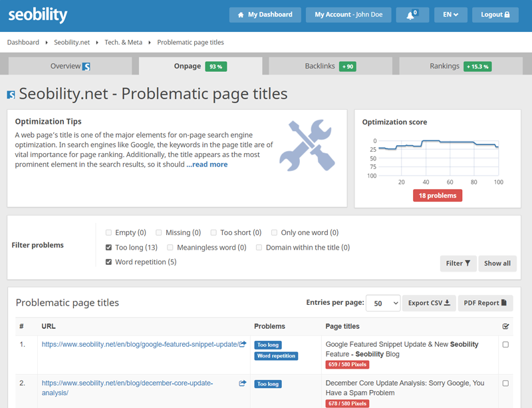532x408 pixels.
Task: Click the small icon beside the page heading
Action: click(x=11, y=95)
